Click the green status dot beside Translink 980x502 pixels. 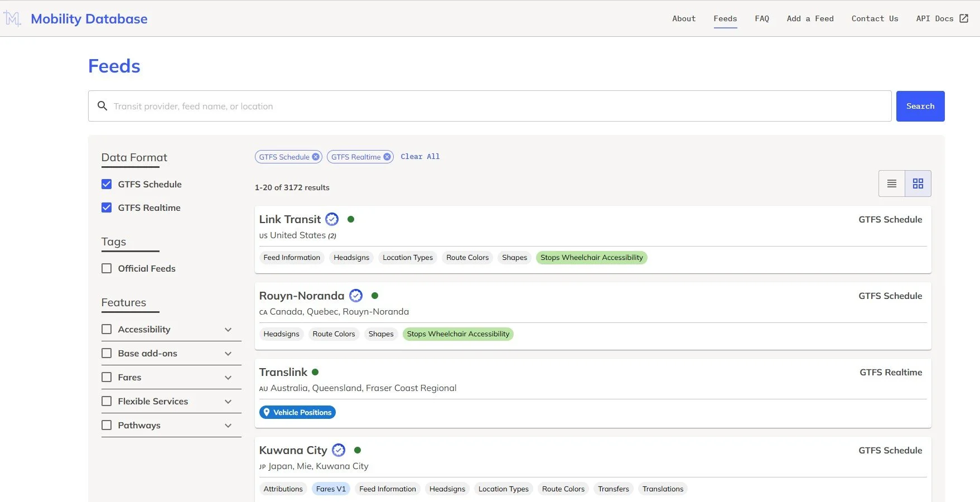(x=315, y=372)
